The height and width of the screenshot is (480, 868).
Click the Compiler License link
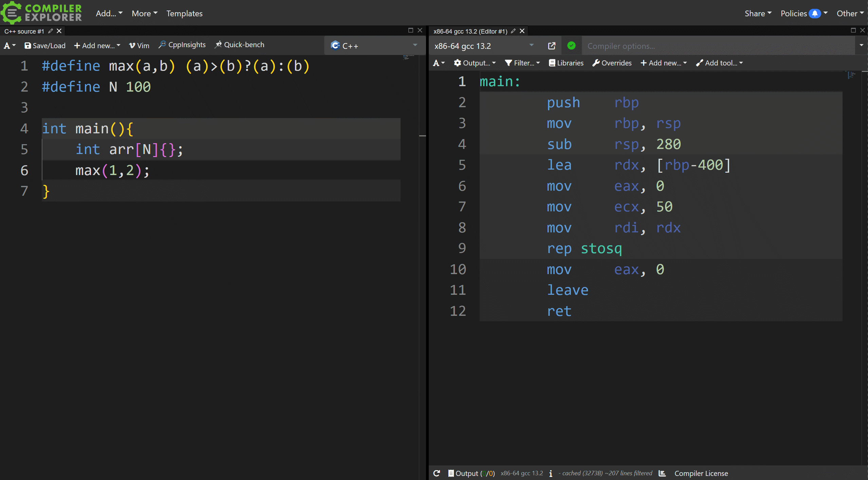[701, 473]
